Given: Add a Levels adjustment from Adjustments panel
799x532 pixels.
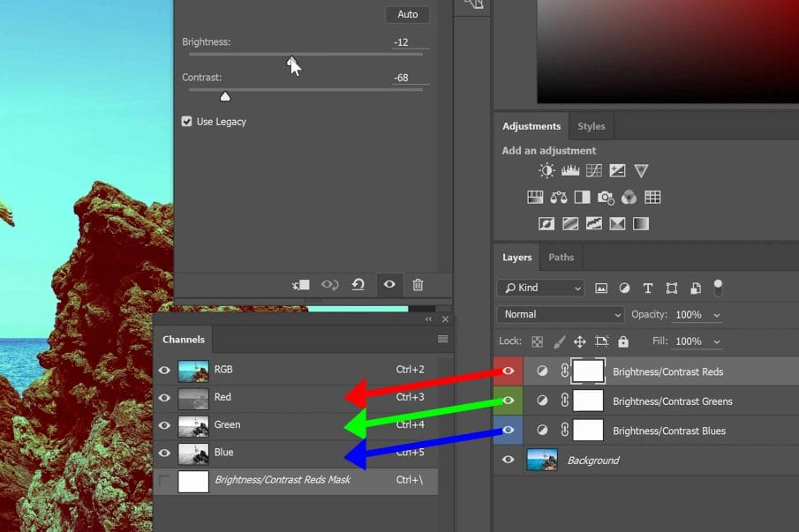Looking at the screenshot, I should coord(570,171).
